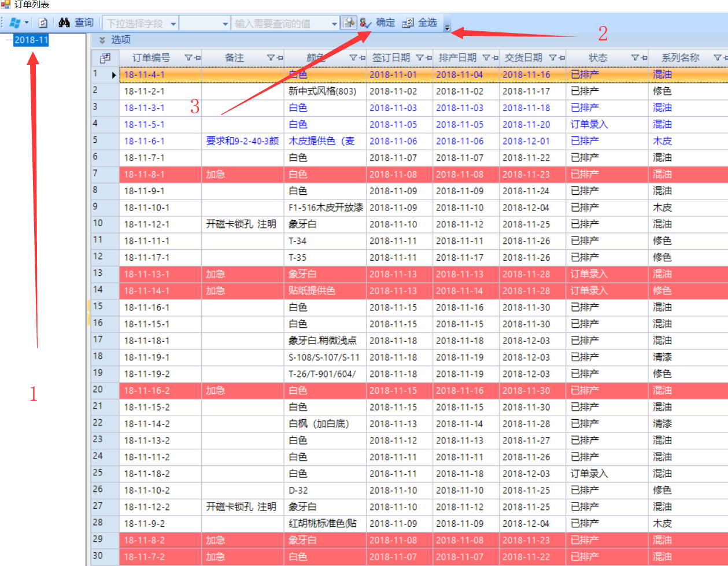This screenshot has width=728, height=566.
Task: Select the 2018-11 tree node
Action: coord(31,40)
